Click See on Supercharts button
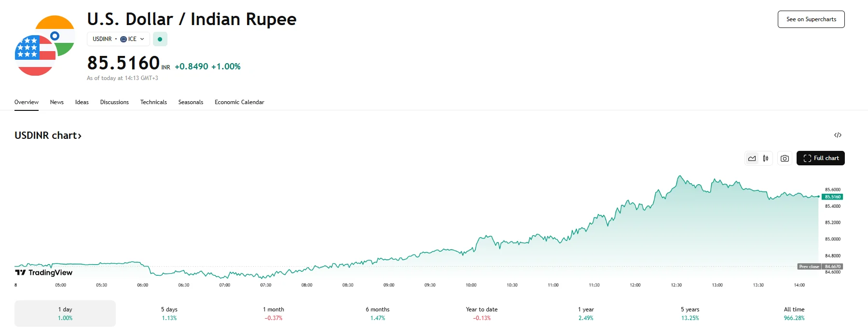Viewport: 868px width, 335px height. click(811, 19)
